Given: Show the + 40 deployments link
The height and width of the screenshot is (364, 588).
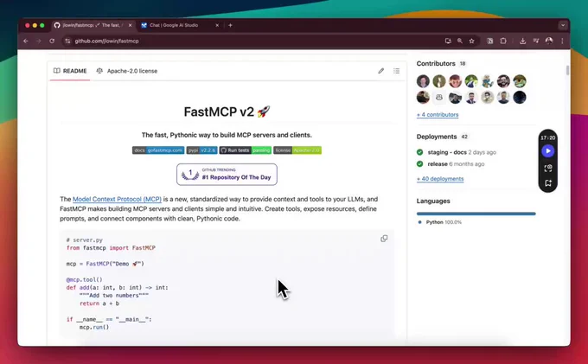Looking at the screenshot, I should 440,179.
